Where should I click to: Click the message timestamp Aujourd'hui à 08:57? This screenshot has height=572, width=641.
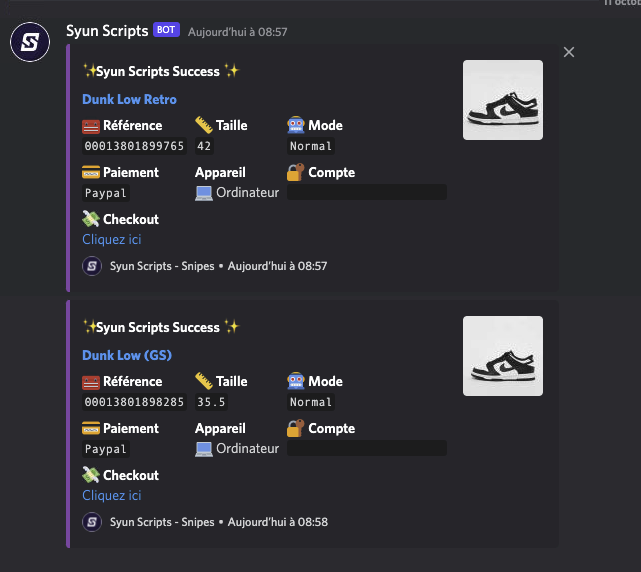(238, 32)
